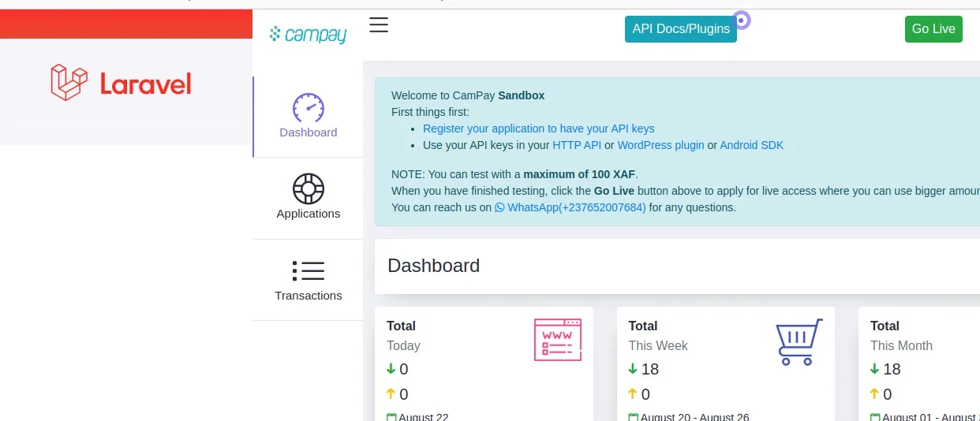The image size is (980, 421).
Task: Click the calendar icon next to August 22
Action: [391, 417]
